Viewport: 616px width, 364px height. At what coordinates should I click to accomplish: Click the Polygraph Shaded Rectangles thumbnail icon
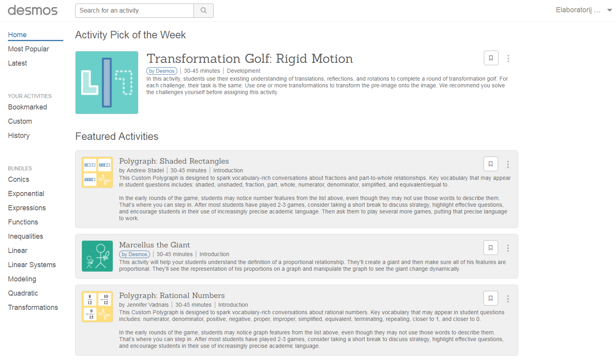[97, 172]
